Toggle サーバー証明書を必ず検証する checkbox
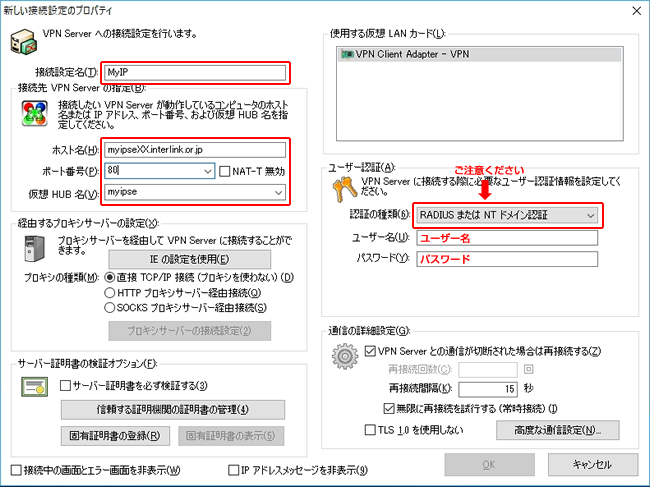650x487 pixels. coord(66,385)
